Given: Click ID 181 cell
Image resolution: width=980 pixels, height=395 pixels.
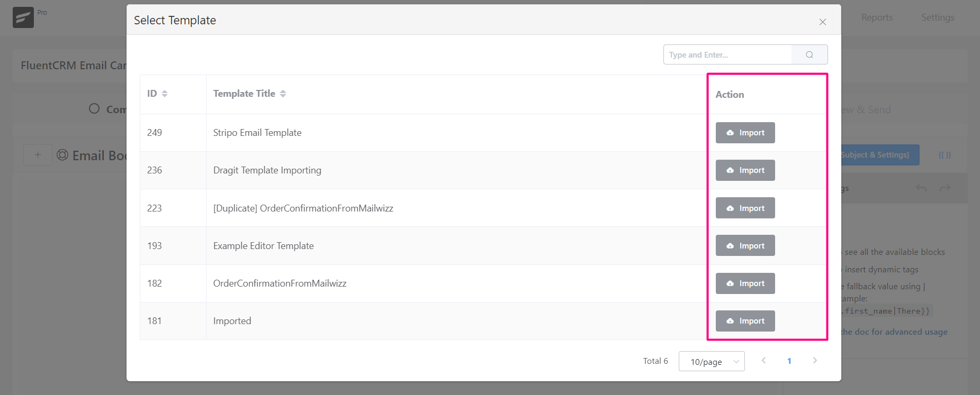Looking at the screenshot, I should 173,321.
